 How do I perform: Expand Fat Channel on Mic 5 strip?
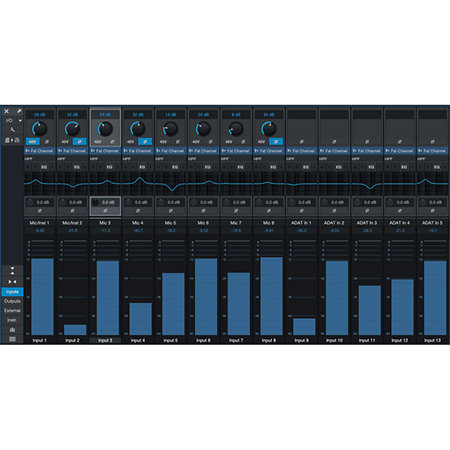[170, 151]
